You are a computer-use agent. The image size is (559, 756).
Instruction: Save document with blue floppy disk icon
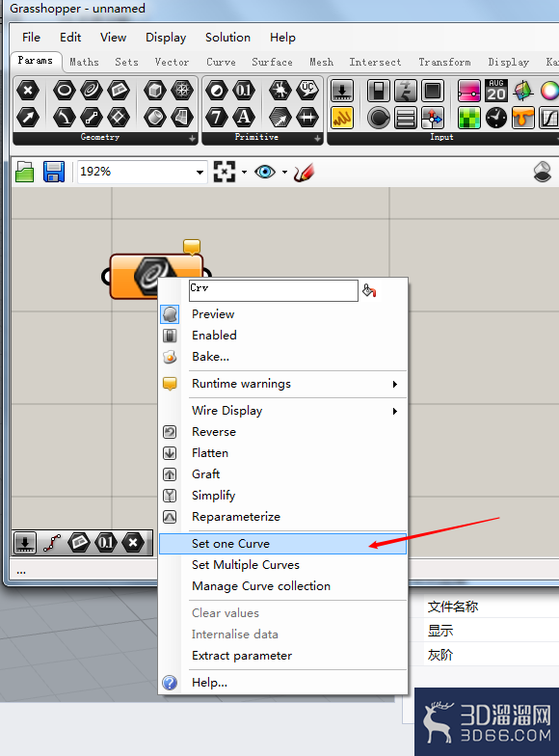(54, 172)
